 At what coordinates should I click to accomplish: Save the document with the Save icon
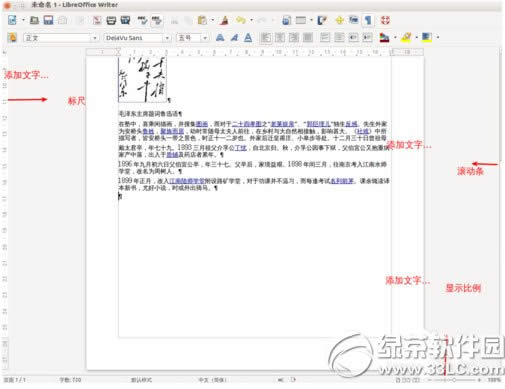[49, 20]
